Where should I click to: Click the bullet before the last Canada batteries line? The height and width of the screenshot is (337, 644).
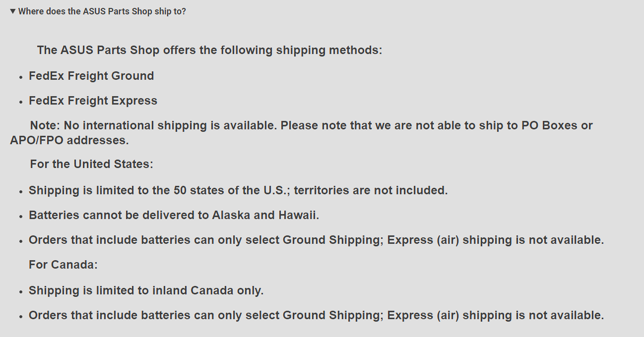21,317
